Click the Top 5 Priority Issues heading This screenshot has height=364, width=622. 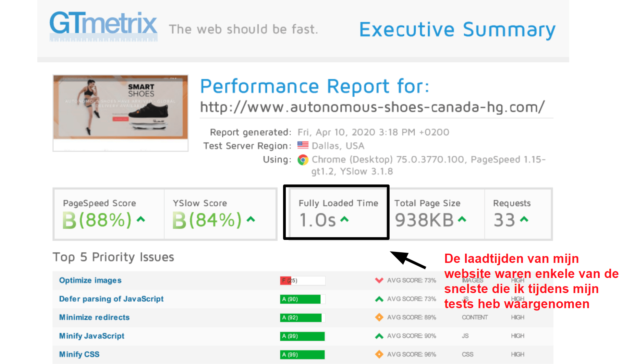113,257
